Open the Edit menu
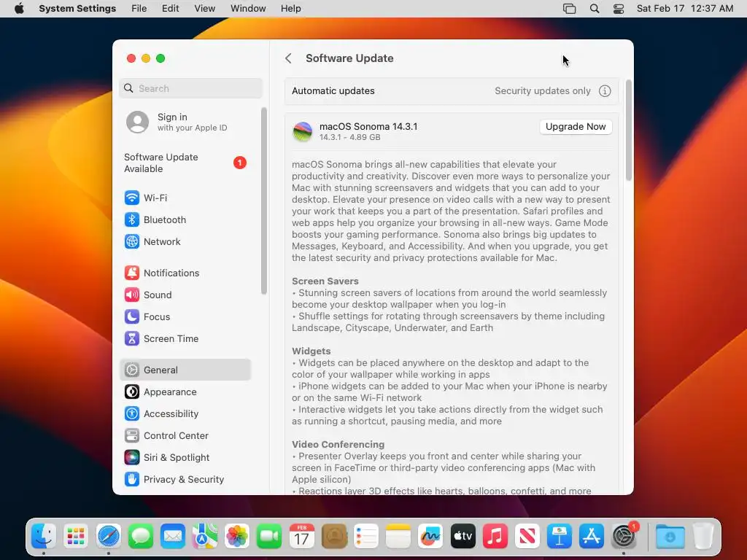Viewport: 747px width, 560px height. pos(170,9)
